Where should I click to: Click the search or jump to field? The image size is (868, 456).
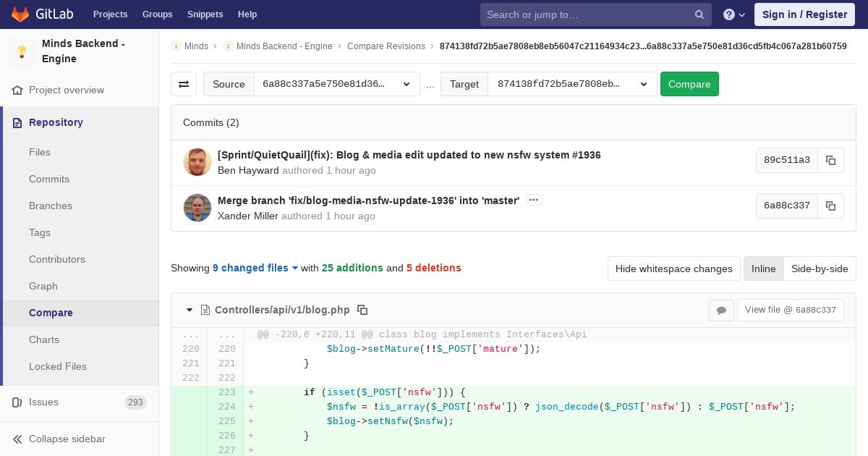(x=586, y=14)
